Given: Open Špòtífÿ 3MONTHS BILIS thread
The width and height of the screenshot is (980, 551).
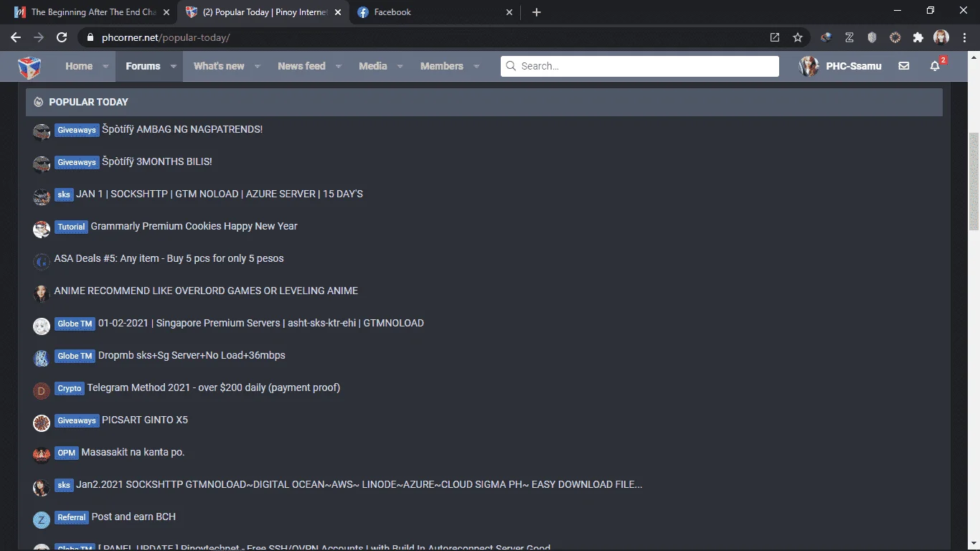Looking at the screenshot, I should click(157, 161).
